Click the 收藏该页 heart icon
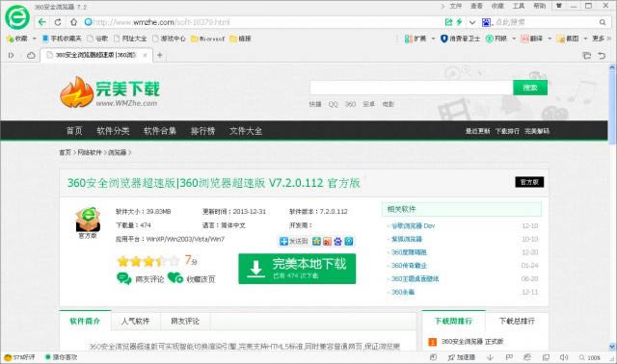Image resolution: width=617 pixels, height=364 pixels. coord(175,278)
